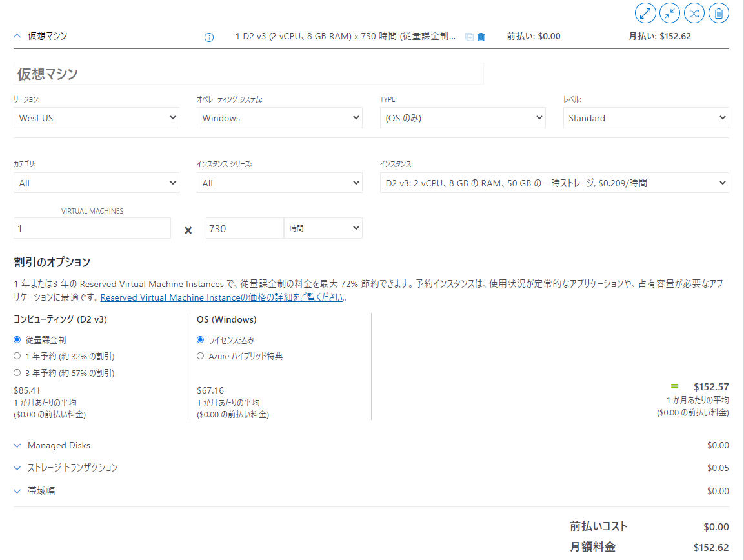Click the 割引のオプション heading
The height and width of the screenshot is (560, 744).
point(52,262)
